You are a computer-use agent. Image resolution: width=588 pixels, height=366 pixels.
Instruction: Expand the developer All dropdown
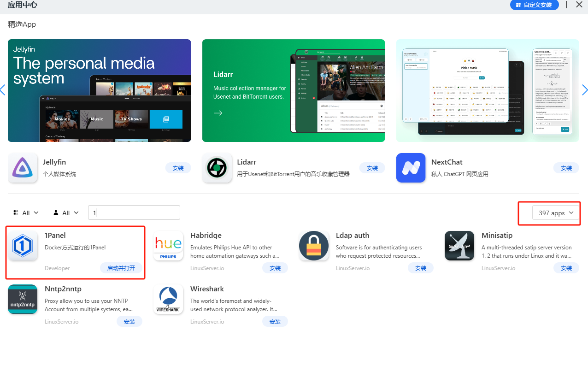(x=66, y=213)
